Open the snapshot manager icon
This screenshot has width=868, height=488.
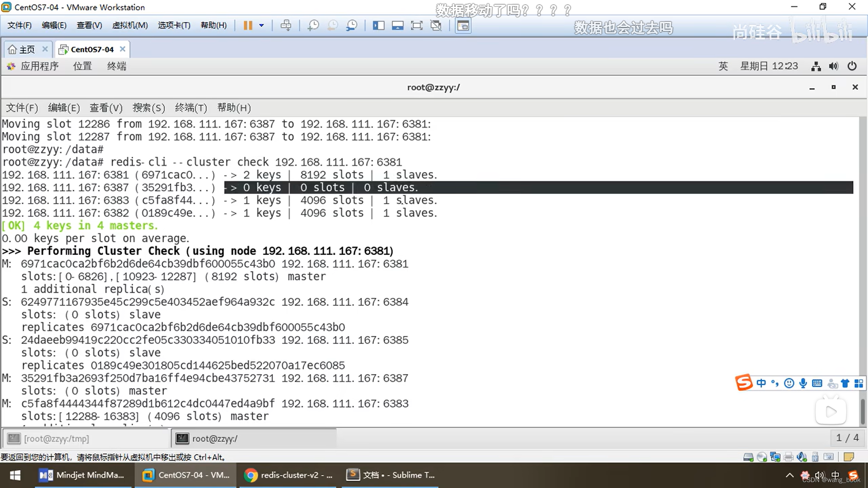[x=352, y=25]
